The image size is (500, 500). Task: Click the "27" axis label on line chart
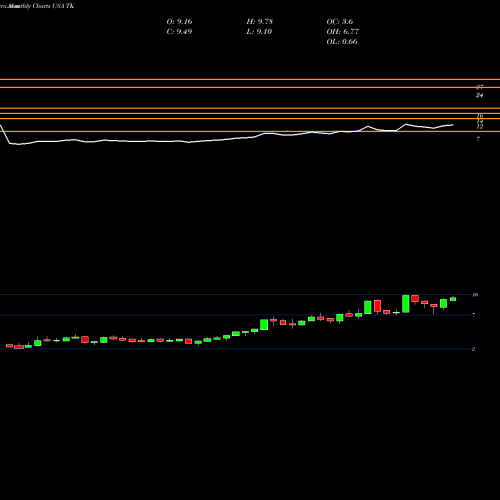tap(479, 87)
